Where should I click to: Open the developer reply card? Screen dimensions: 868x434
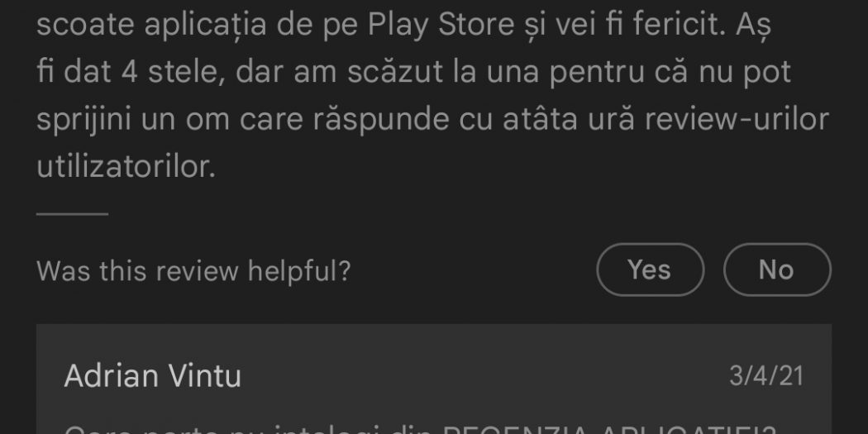point(434,379)
